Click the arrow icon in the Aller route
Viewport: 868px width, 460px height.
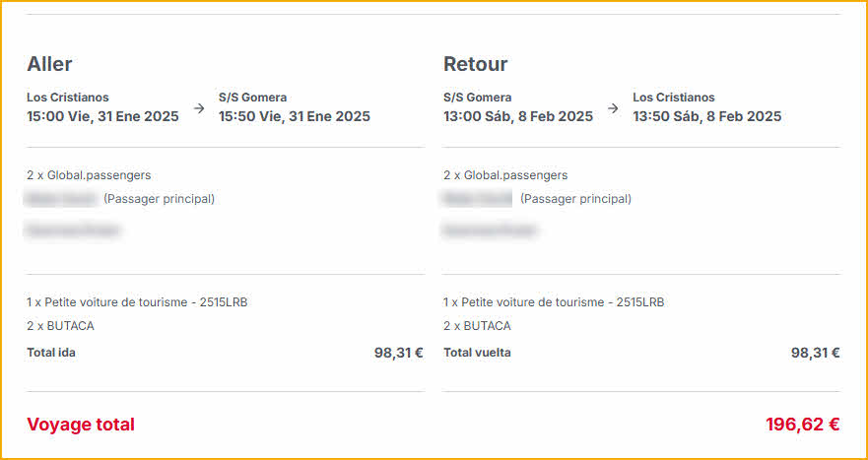[199, 108]
